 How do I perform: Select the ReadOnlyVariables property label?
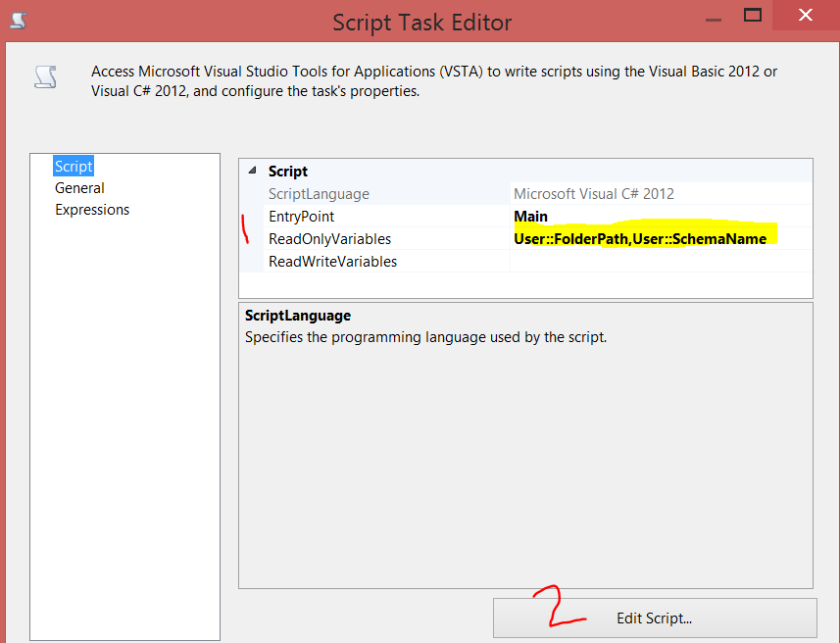click(x=331, y=238)
